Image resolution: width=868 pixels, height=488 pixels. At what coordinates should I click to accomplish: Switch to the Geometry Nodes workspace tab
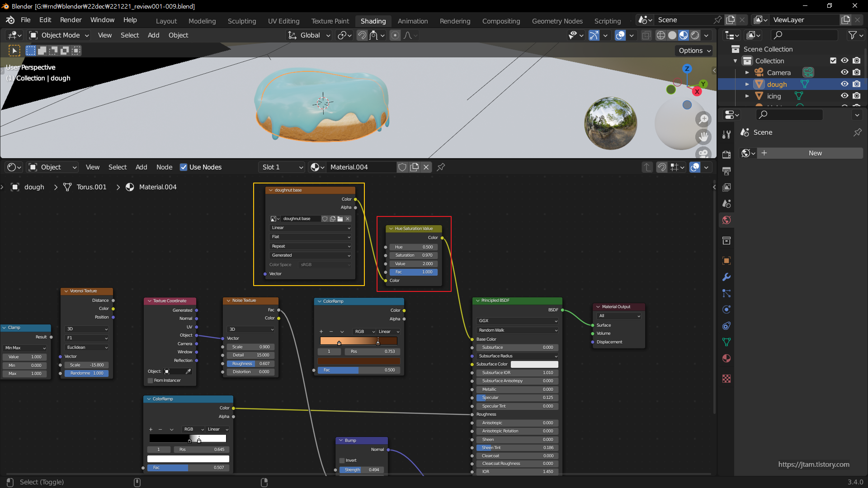[x=557, y=21]
